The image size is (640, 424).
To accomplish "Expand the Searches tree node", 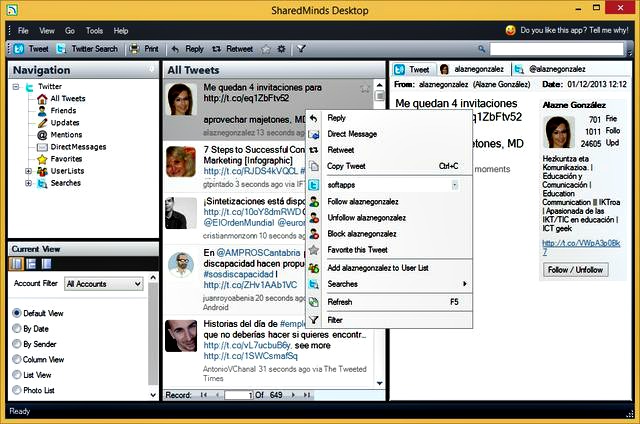I will click(29, 183).
